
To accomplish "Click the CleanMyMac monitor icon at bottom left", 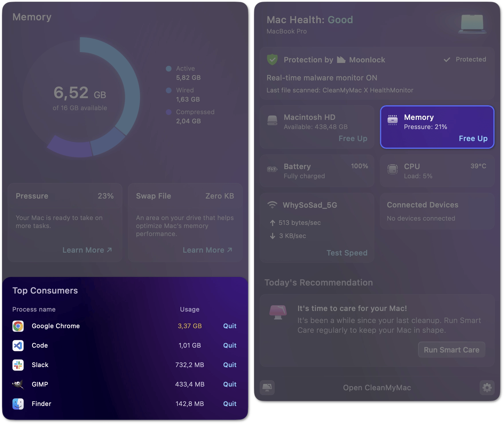I will coord(267,388).
